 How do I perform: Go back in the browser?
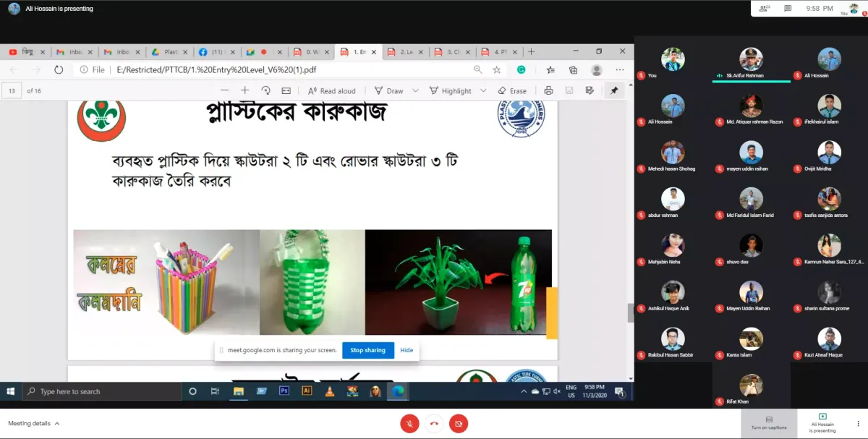pos(14,70)
